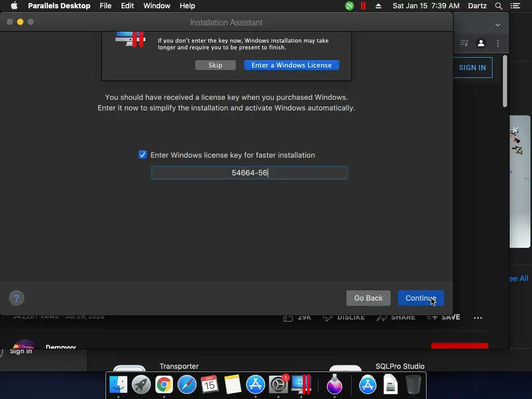This screenshot has height=399, width=532.
Task: Open Notification Center list icon
Action: tap(515, 6)
